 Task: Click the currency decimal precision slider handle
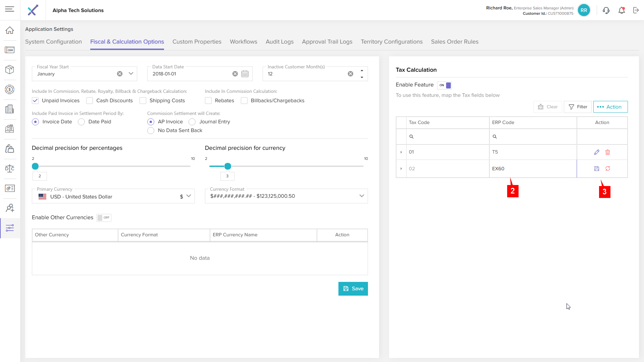[x=228, y=166]
